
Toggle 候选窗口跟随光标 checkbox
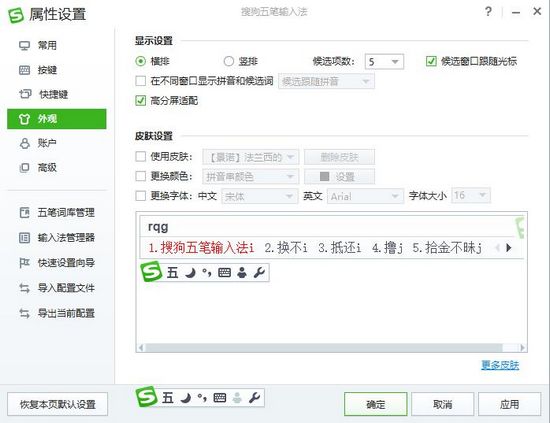pyautogui.click(x=431, y=61)
